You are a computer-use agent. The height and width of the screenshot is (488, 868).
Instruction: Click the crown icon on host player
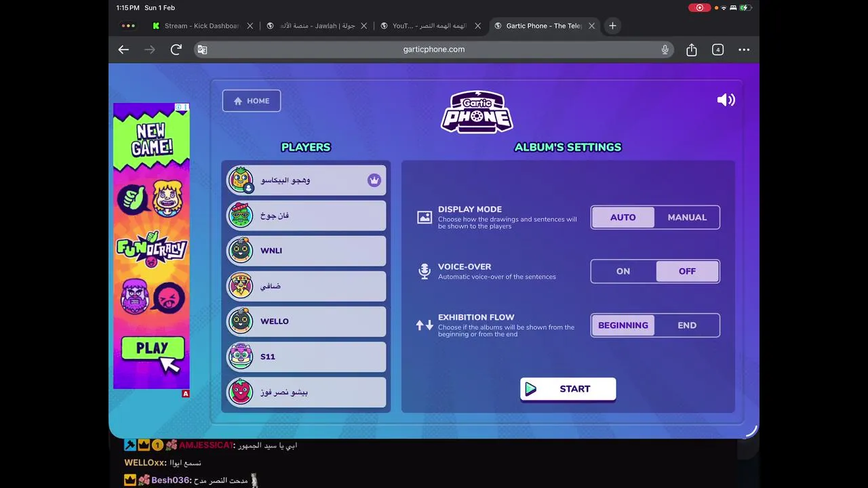[x=374, y=180]
